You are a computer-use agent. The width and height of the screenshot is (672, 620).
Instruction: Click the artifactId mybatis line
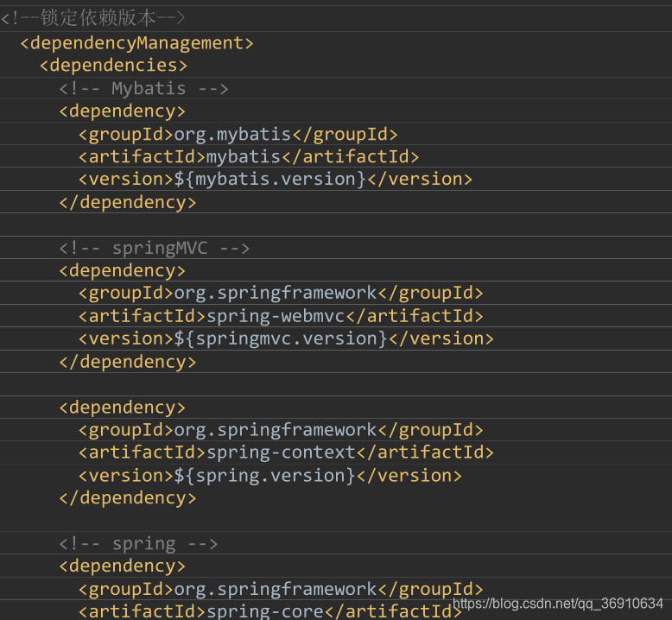[x=249, y=157]
